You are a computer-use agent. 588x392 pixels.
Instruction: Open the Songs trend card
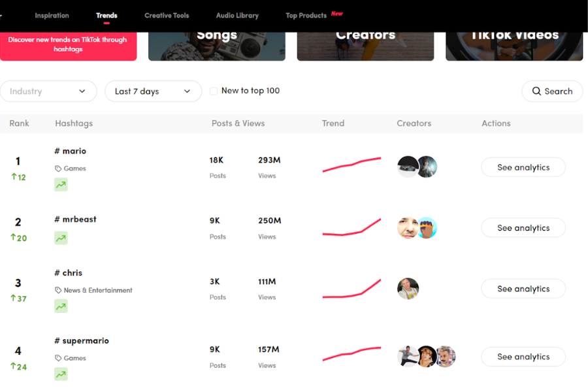(217, 46)
